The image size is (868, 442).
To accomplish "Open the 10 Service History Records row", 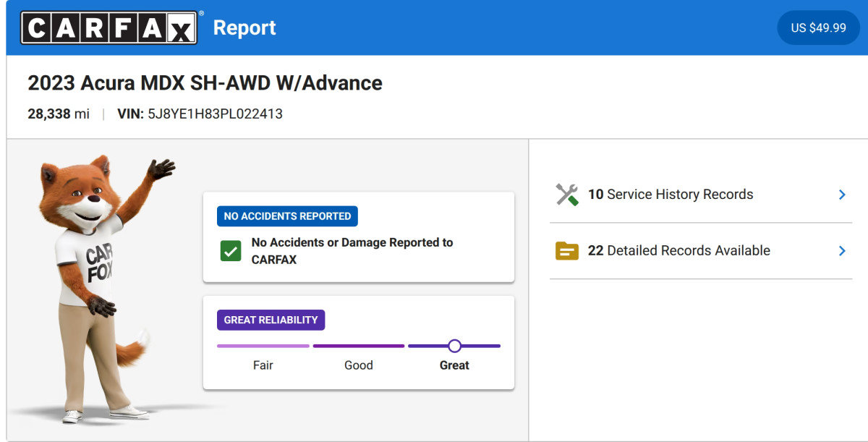I will (701, 195).
